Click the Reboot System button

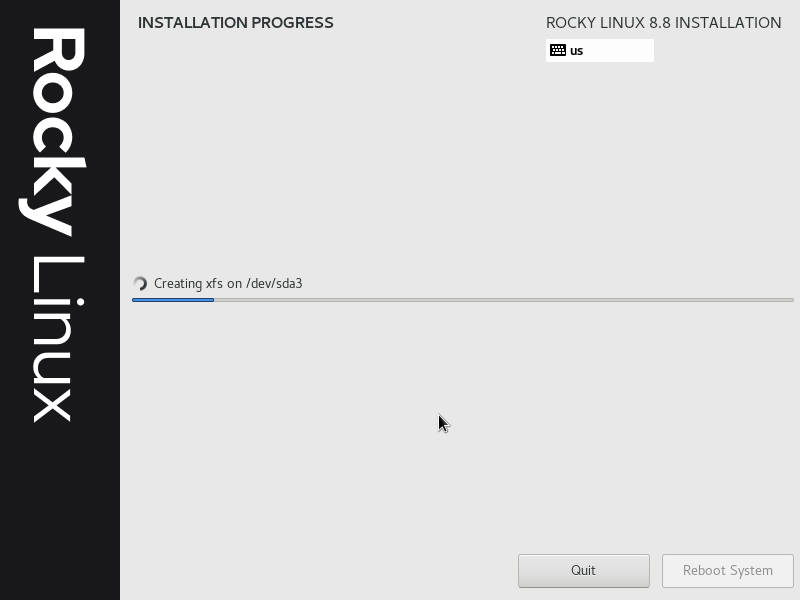point(728,570)
